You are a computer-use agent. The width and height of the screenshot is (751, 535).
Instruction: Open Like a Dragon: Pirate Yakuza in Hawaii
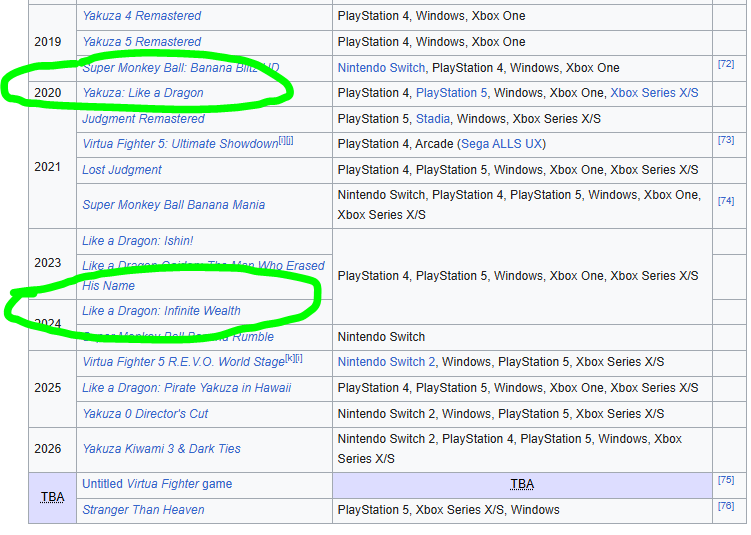[186, 388]
